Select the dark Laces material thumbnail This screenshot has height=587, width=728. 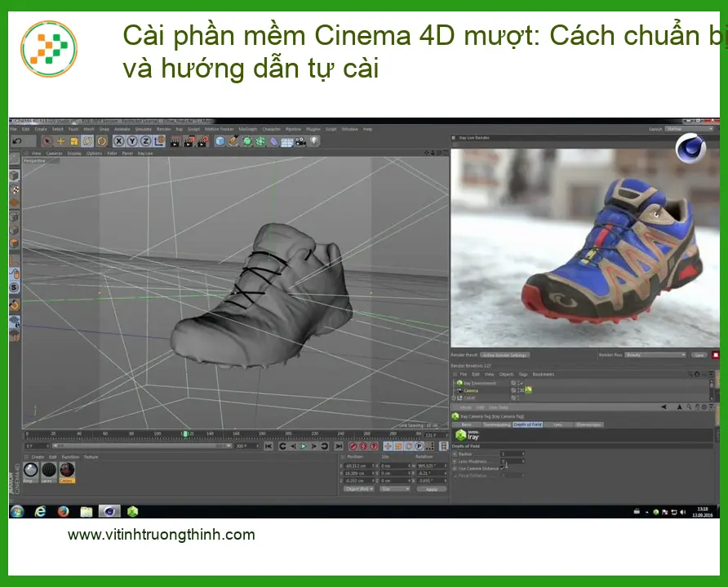pos(49,470)
